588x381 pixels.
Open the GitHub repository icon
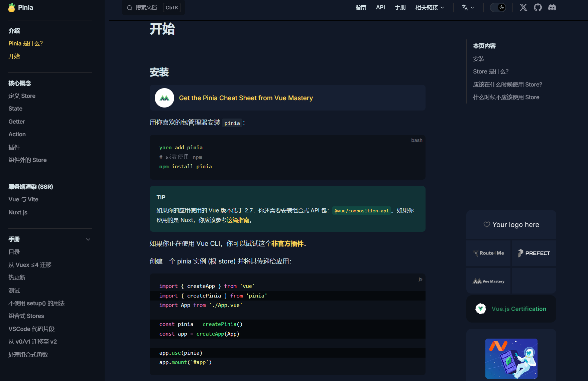point(538,7)
